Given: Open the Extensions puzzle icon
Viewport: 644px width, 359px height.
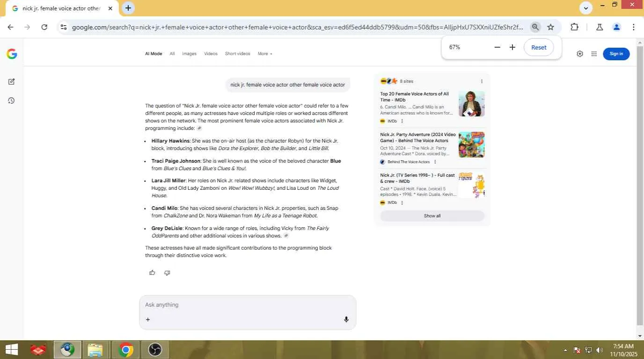Looking at the screenshot, I should [x=574, y=27].
